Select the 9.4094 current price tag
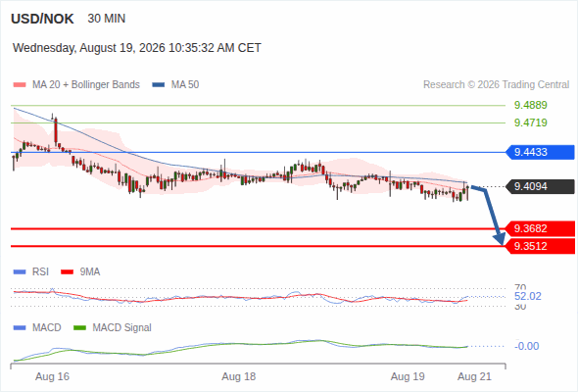Viewport: 578px width, 392px height. click(x=540, y=186)
